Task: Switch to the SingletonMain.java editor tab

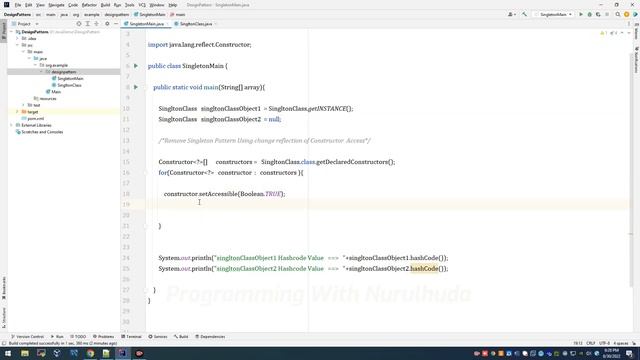Action: coord(146,24)
